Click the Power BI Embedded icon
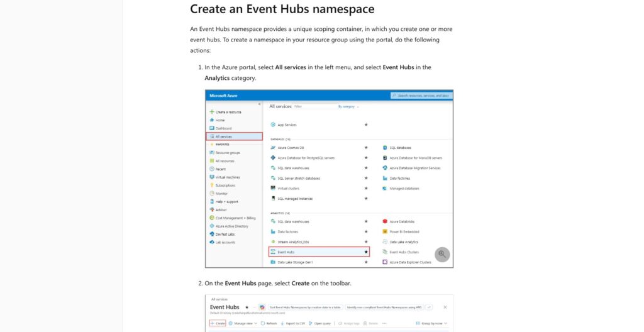This screenshot has height=332, width=644. [x=385, y=232]
